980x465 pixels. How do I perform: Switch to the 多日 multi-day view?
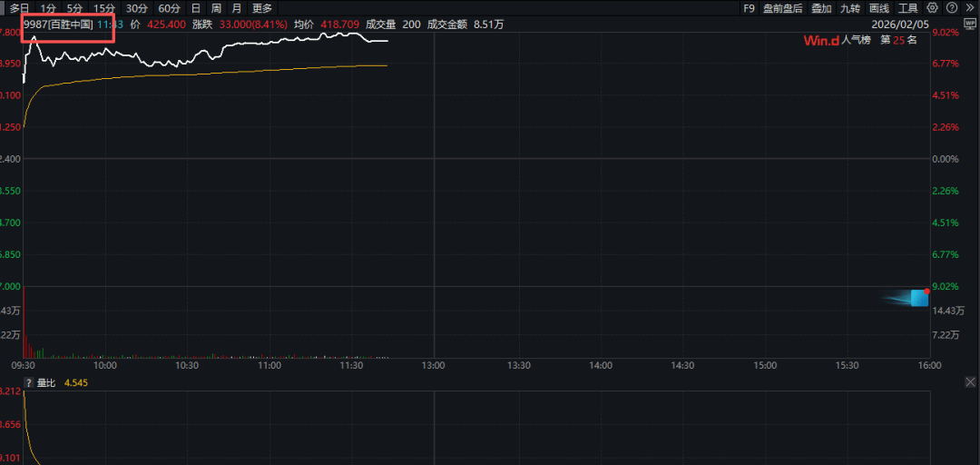click(20, 8)
